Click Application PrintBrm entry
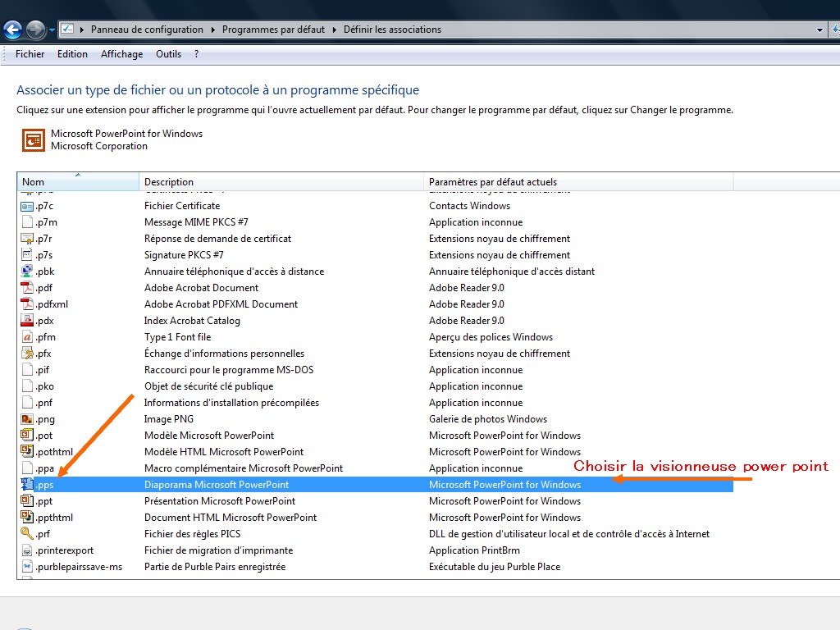This screenshot has height=630, width=840. tap(474, 550)
